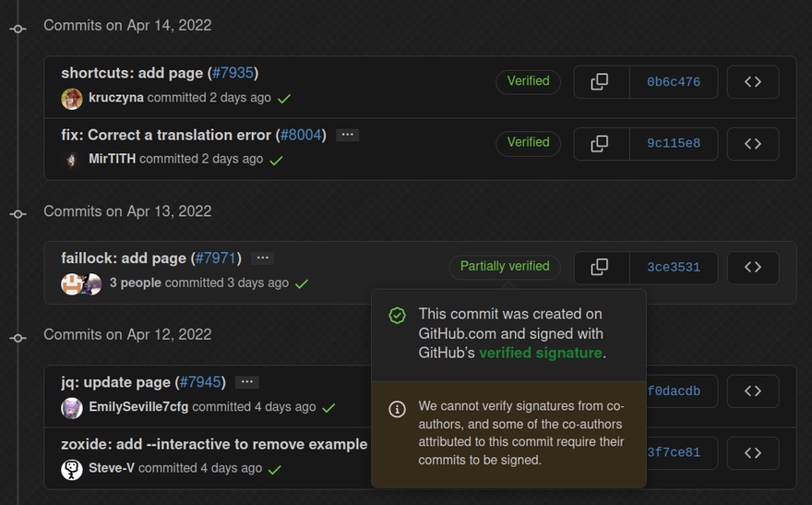The height and width of the screenshot is (505, 812).
Task: Browse repository at the zoxide commit
Action: (753, 452)
